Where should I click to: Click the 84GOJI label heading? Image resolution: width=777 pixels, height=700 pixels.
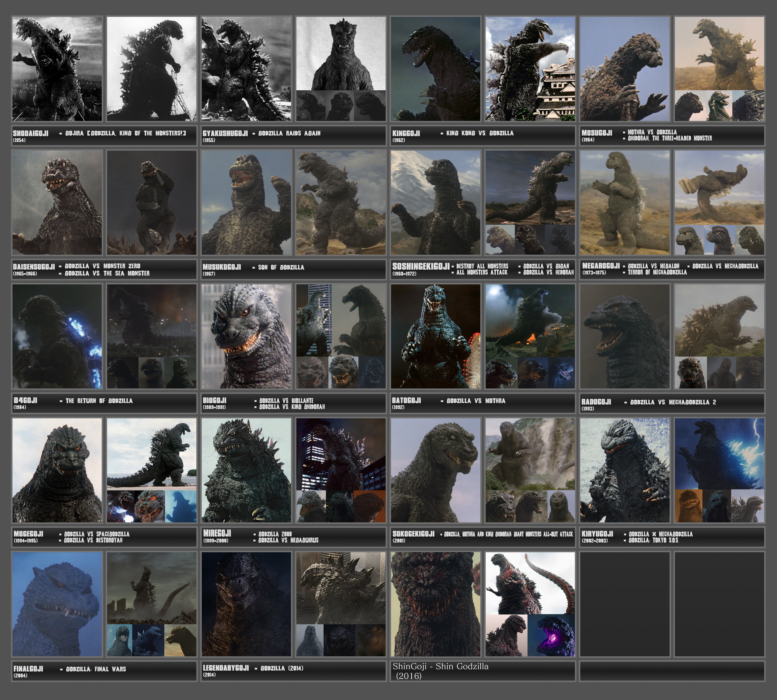25,400
